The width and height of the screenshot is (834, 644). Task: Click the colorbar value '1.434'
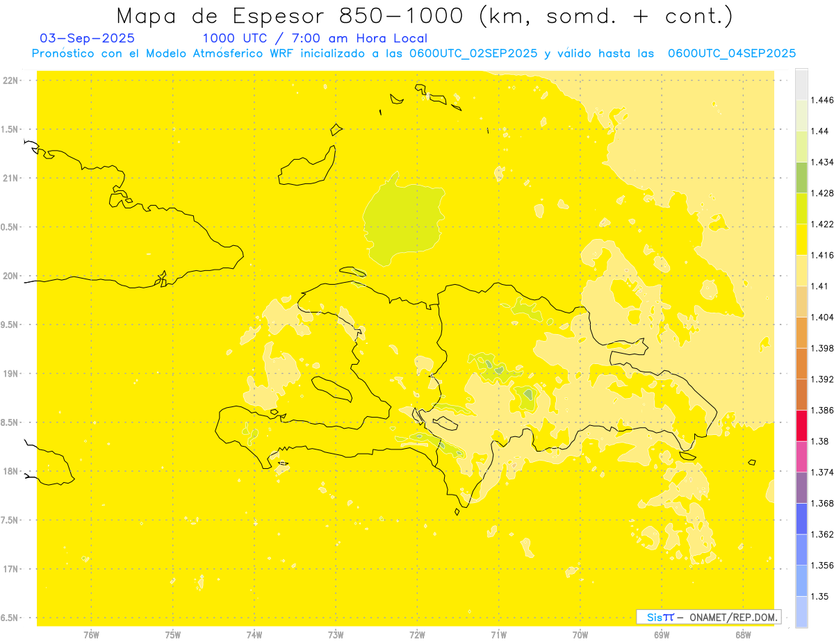pyautogui.click(x=822, y=162)
